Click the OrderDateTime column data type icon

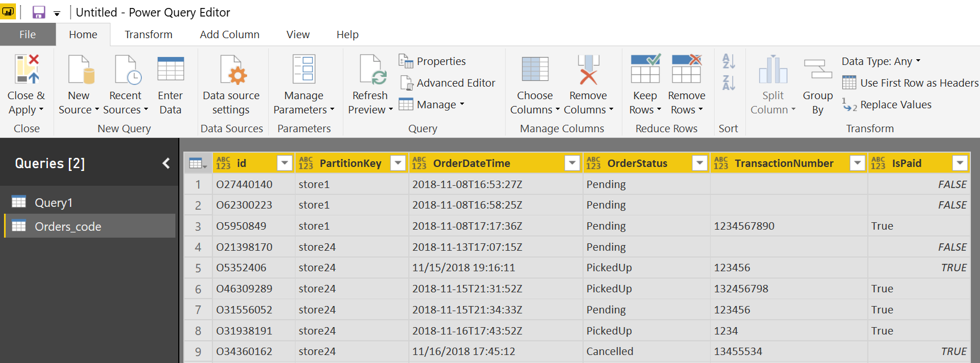point(419,164)
